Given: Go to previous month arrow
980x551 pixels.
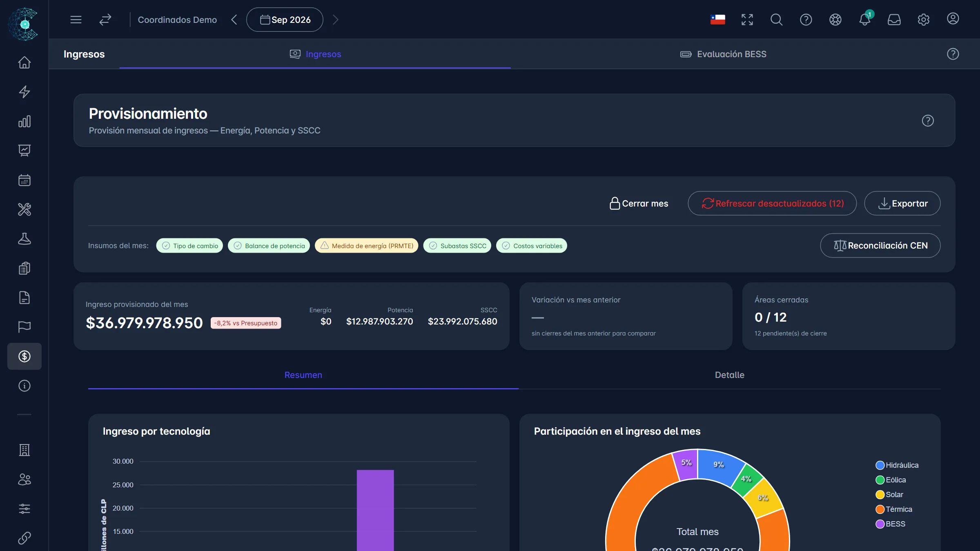Looking at the screenshot, I should tap(234, 20).
